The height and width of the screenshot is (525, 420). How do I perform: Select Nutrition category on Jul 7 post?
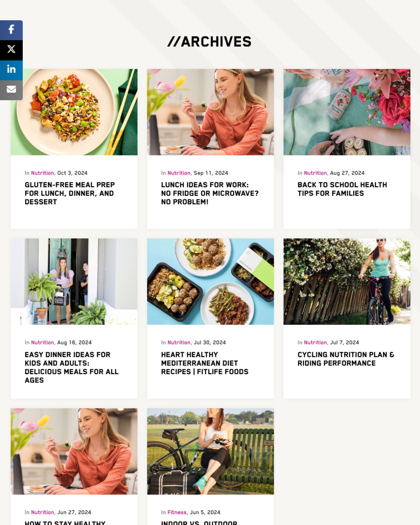point(315,342)
